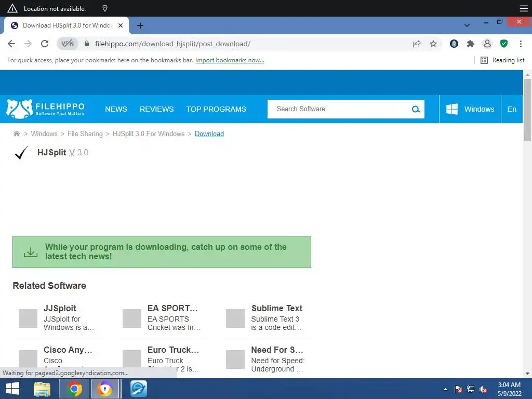The width and height of the screenshot is (532, 399).
Task: Click the green shield security icon
Action: [504, 44]
